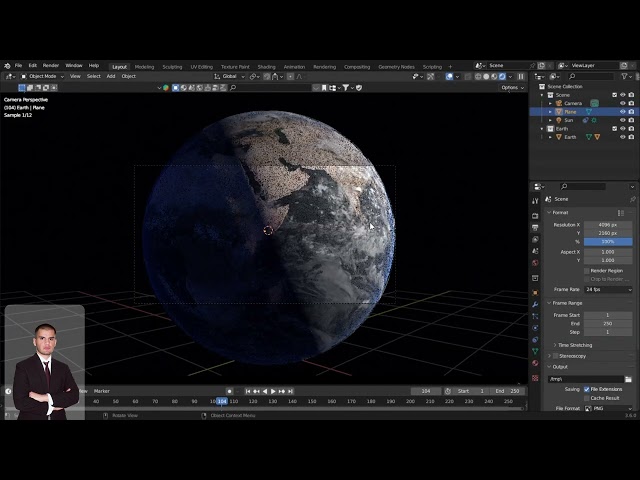The image size is (640, 480).
Task: Open the Blender logo menu
Action: tap(7, 66)
